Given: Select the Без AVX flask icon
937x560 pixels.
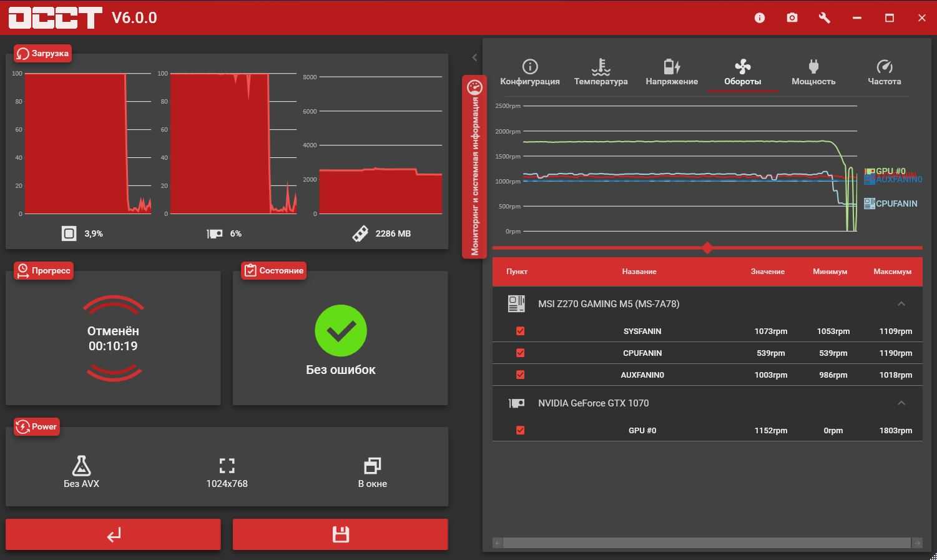Looking at the screenshot, I should pos(81,466).
